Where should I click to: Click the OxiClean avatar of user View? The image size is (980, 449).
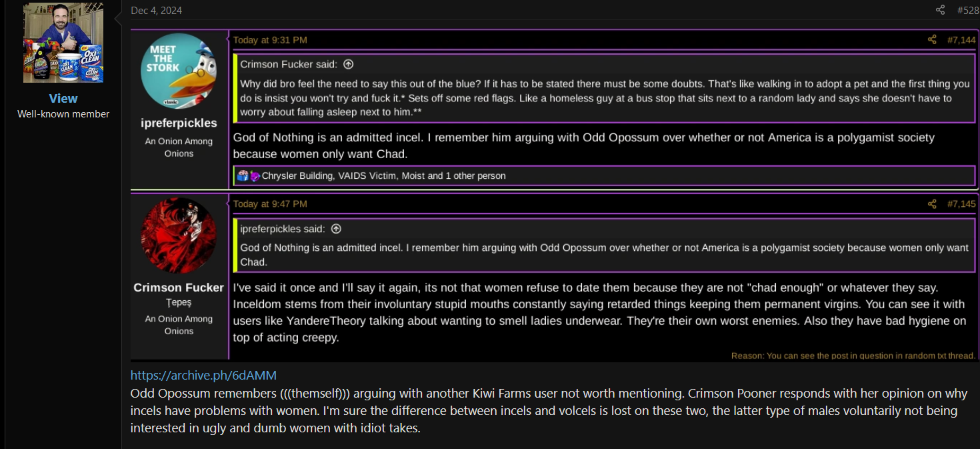tap(63, 43)
